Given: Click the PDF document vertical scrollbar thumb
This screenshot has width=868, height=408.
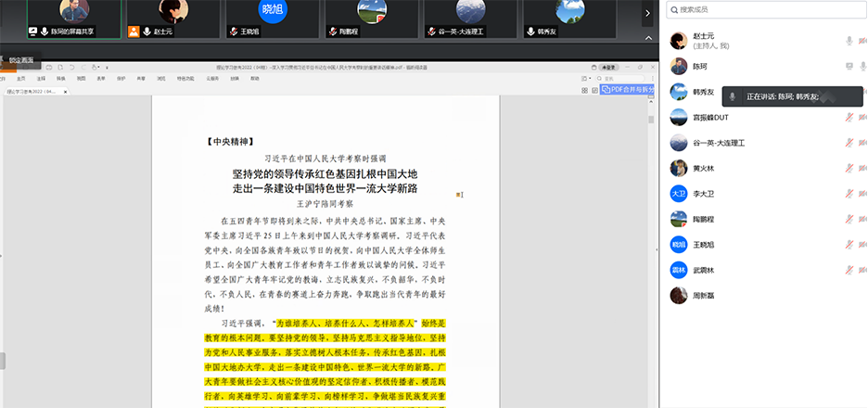Looking at the screenshot, I should coord(652,119).
